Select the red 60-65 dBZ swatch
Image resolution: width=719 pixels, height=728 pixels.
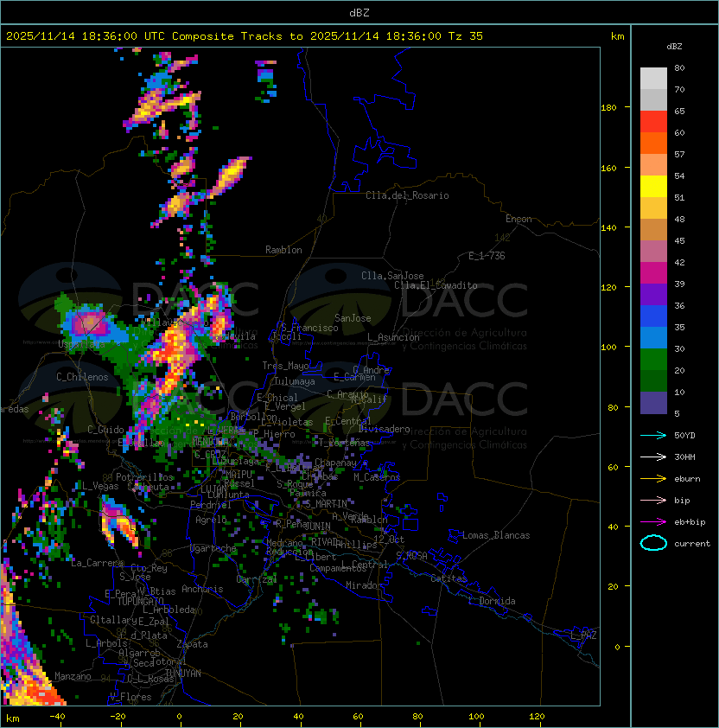(653, 122)
